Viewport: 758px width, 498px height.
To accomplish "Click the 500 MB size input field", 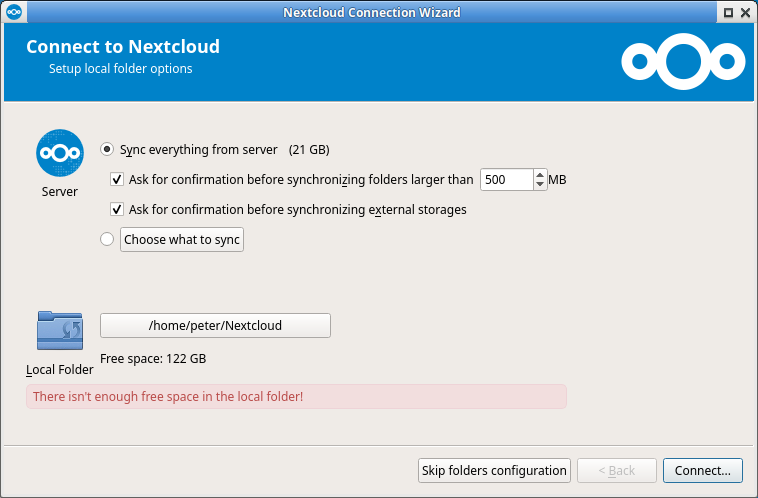I will pyautogui.click(x=507, y=179).
